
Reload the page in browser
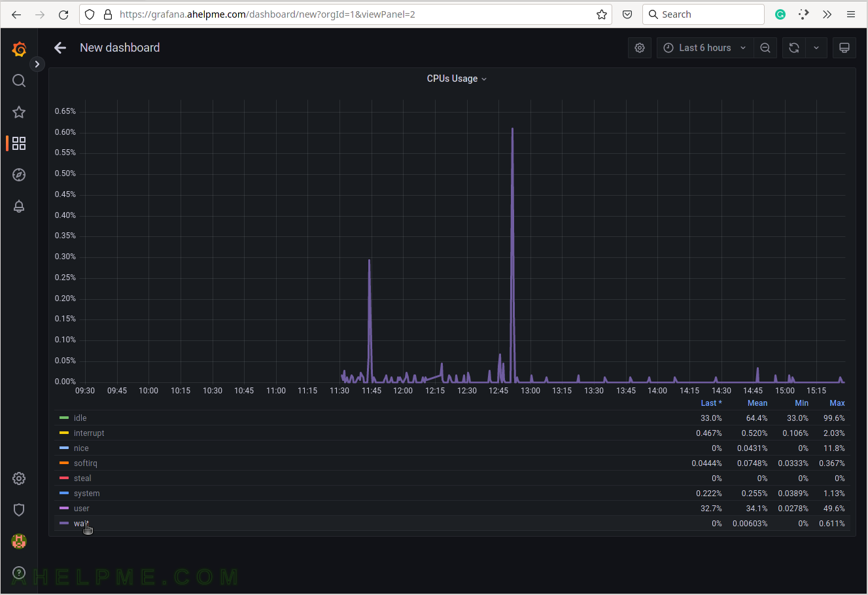click(x=63, y=14)
